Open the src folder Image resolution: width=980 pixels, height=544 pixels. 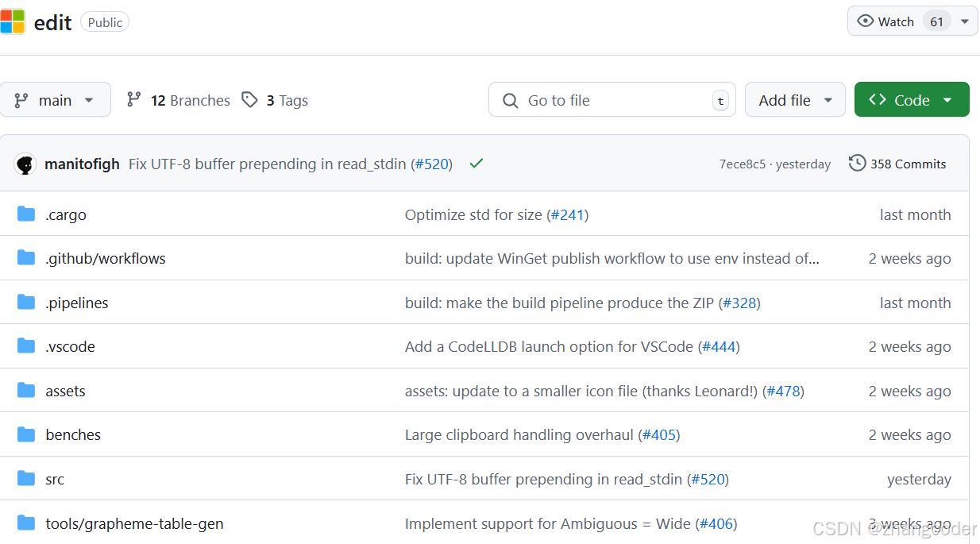click(x=55, y=479)
